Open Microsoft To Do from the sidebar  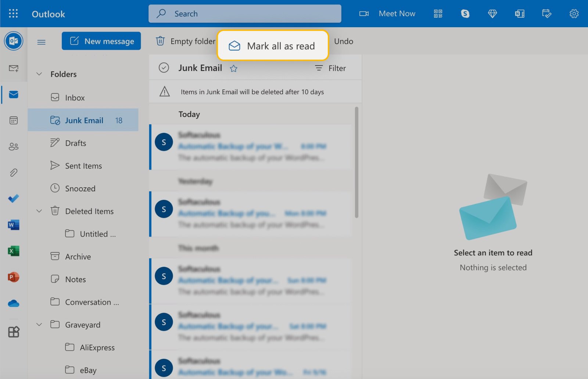pos(13,199)
